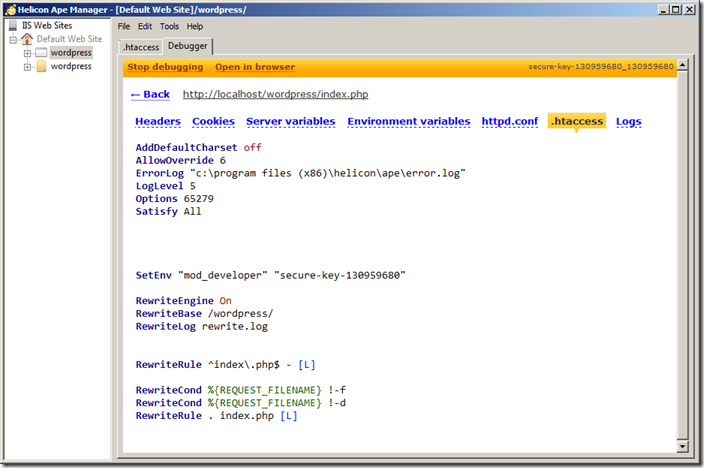Click the IIS Web Sites server icon
Image resolution: width=704 pixels, height=468 pixels.
click(12, 25)
